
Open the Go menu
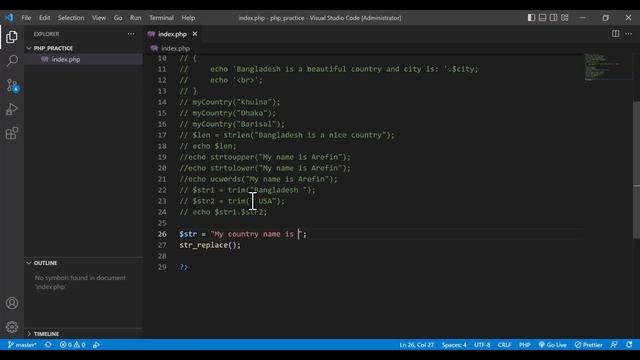point(118,18)
